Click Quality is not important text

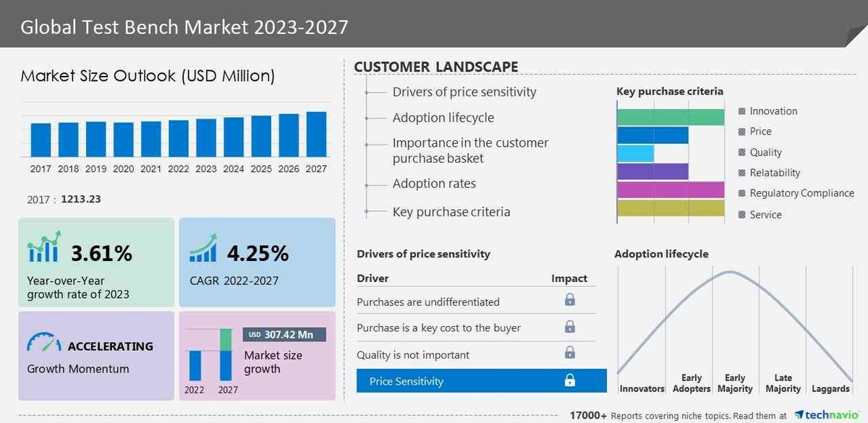[x=413, y=355]
